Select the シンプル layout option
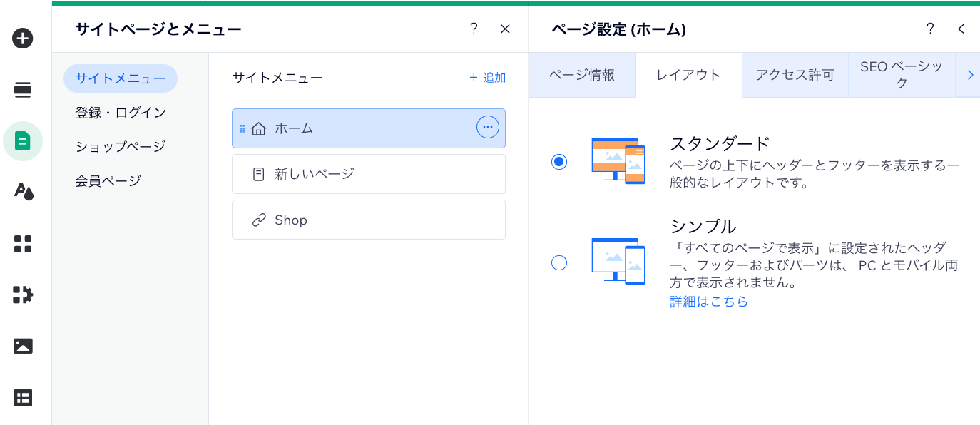This screenshot has height=425, width=980. pos(559,262)
